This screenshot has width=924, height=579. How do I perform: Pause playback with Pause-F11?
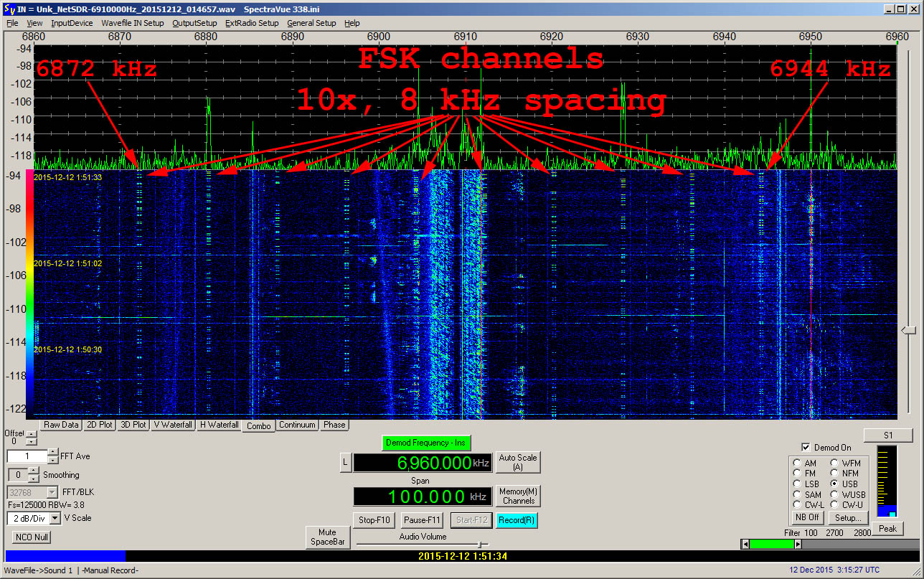point(421,520)
